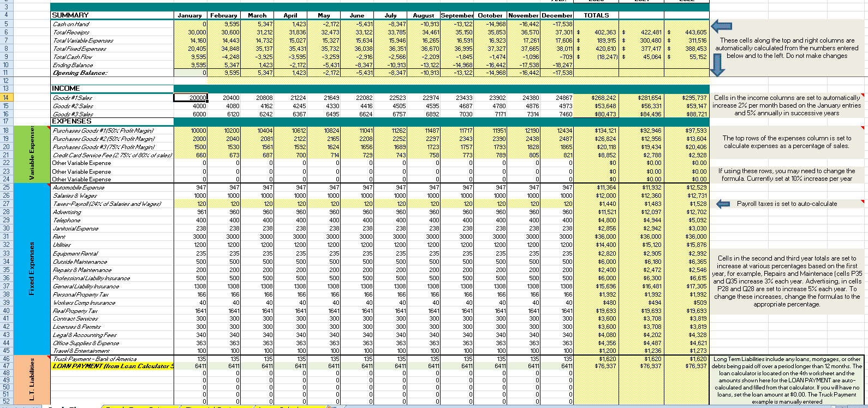868x408 pixels.
Task: Click the Total Variable Expenses label
Action: [x=83, y=40]
